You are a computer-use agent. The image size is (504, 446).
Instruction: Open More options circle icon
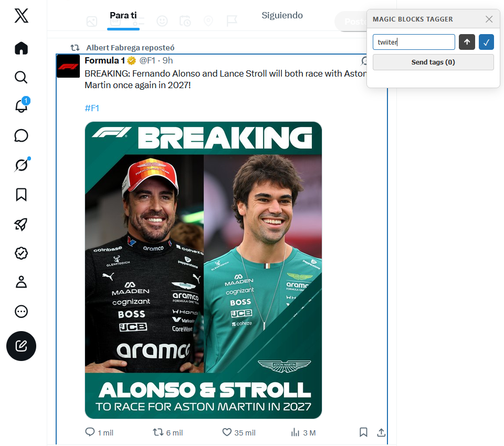pos(21,311)
